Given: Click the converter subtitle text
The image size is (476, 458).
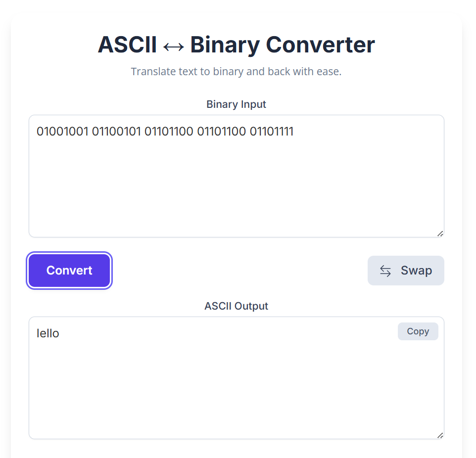Looking at the screenshot, I should (236, 72).
